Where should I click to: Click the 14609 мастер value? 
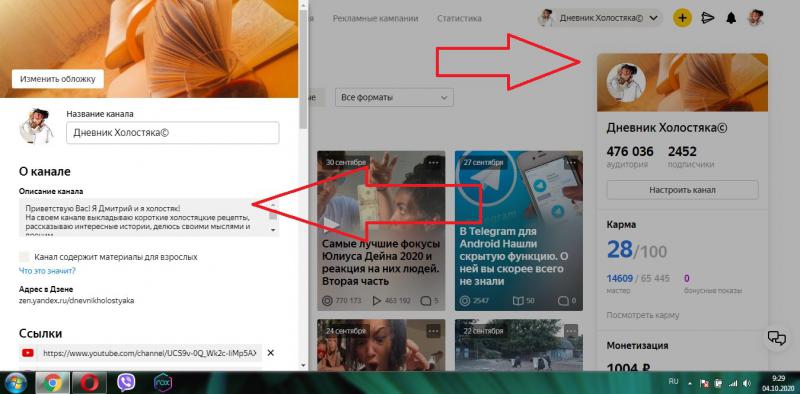pyautogui.click(x=619, y=279)
